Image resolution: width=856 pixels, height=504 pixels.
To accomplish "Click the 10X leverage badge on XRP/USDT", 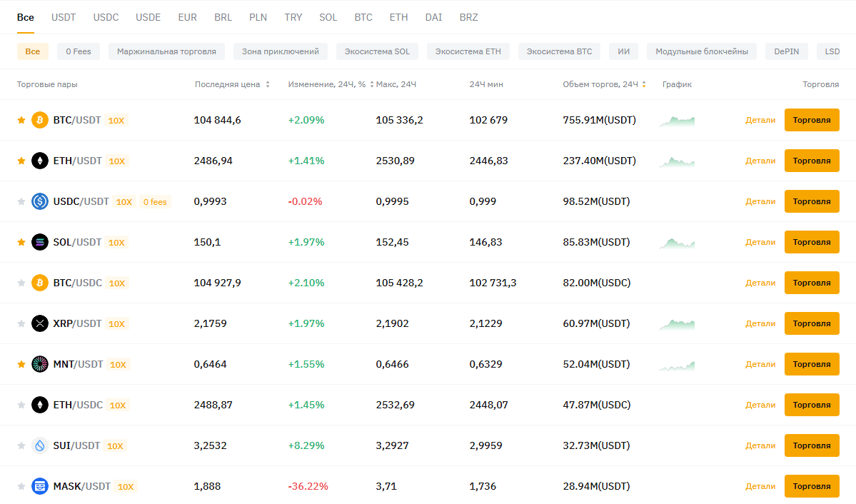I will (x=116, y=324).
